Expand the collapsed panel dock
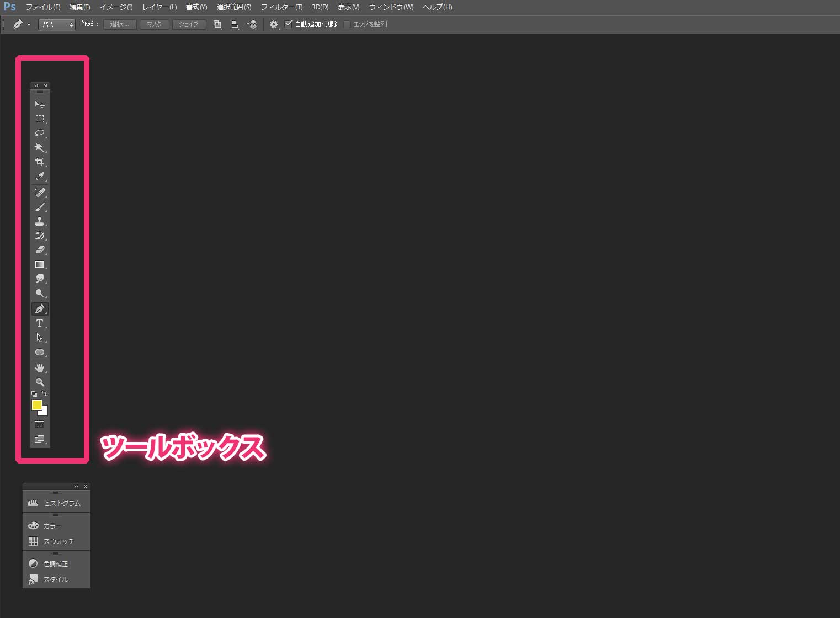840x618 pixels. (76, 486)
